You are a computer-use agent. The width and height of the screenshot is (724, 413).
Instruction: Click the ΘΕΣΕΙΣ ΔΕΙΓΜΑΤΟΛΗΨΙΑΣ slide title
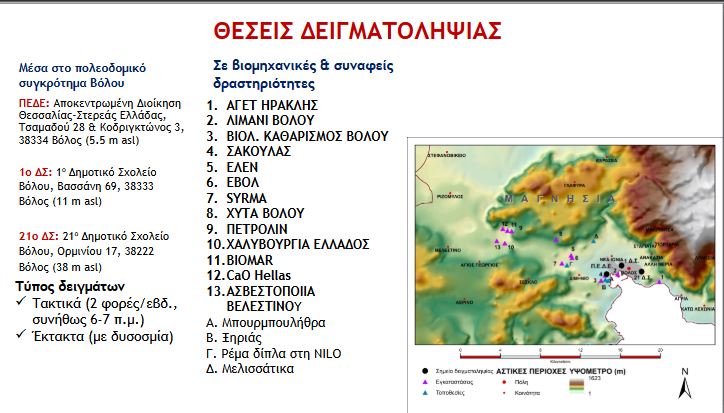click(x=362, y=30)
